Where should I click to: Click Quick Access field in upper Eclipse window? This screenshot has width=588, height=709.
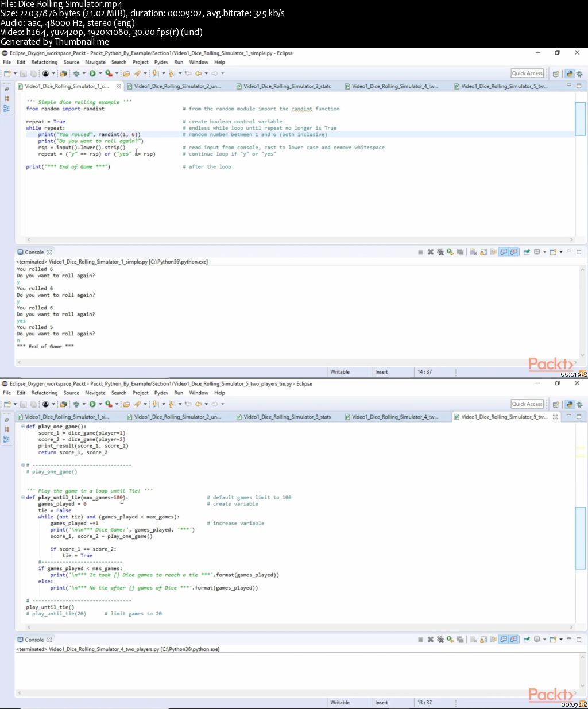pos(527,73)
